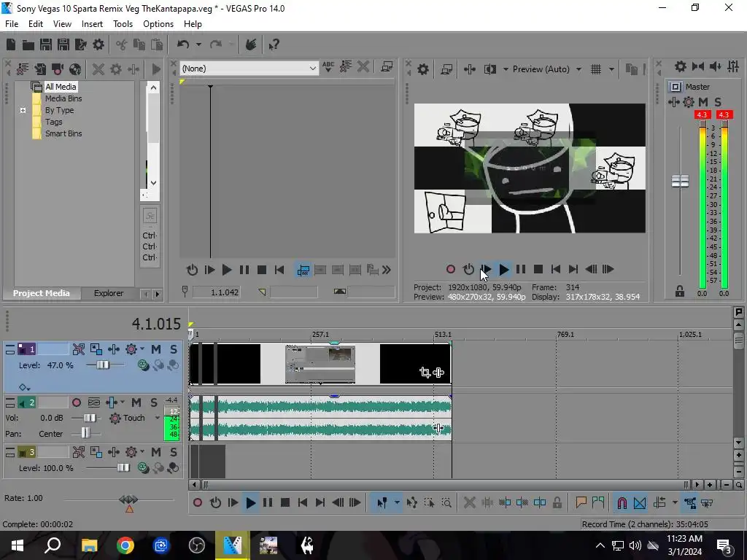Open Normal Edit tool dropdown arrow
This screenshot has width=747, height=560.
point(397,502)
